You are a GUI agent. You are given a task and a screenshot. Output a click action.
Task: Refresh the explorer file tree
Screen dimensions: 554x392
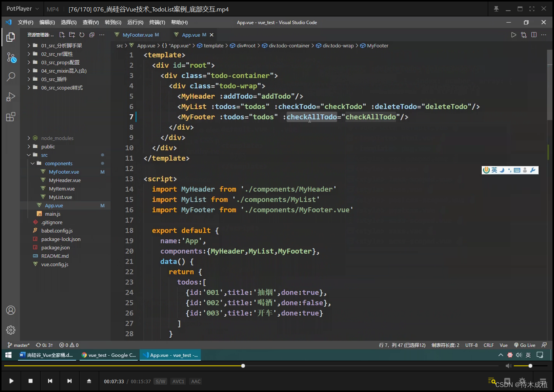tap(82, 35)
